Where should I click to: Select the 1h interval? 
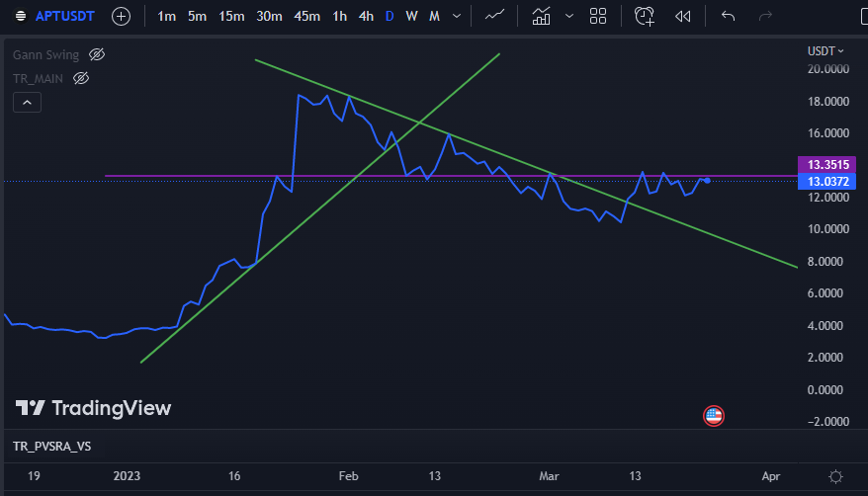(339, 16)
